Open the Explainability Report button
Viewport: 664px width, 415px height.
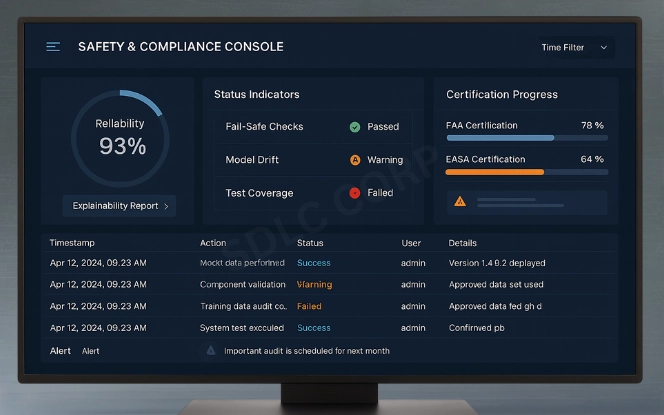[119, 206]
